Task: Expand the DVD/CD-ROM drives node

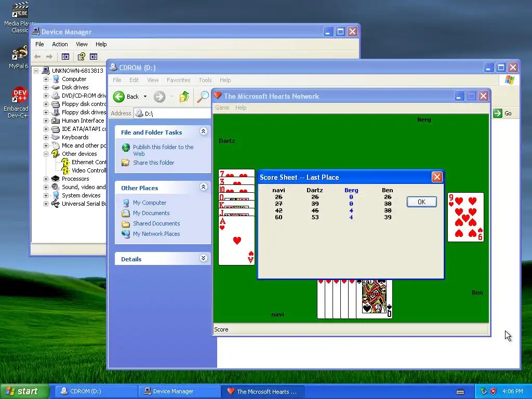Action: (x=46, y=96)
